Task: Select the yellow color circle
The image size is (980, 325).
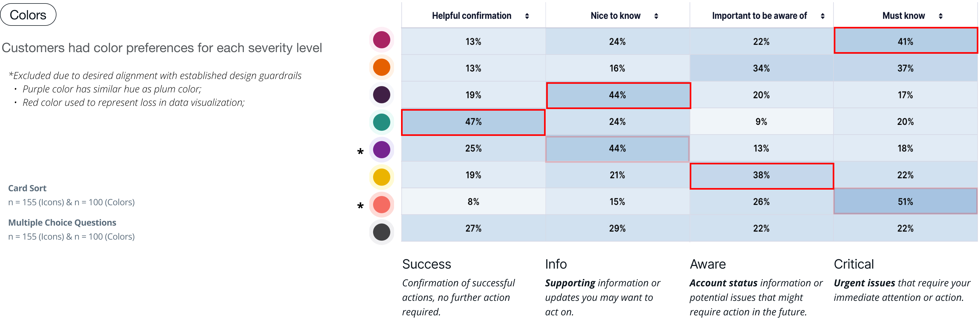Action: tap(382, 177)
